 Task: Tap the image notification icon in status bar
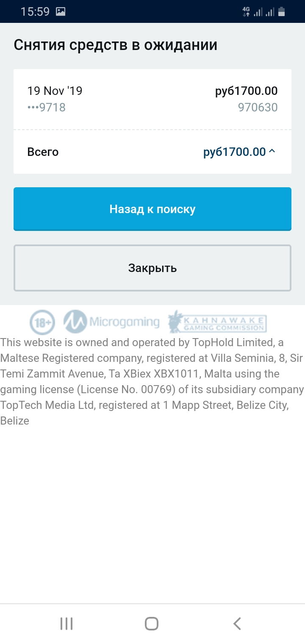tap(61, 11)
